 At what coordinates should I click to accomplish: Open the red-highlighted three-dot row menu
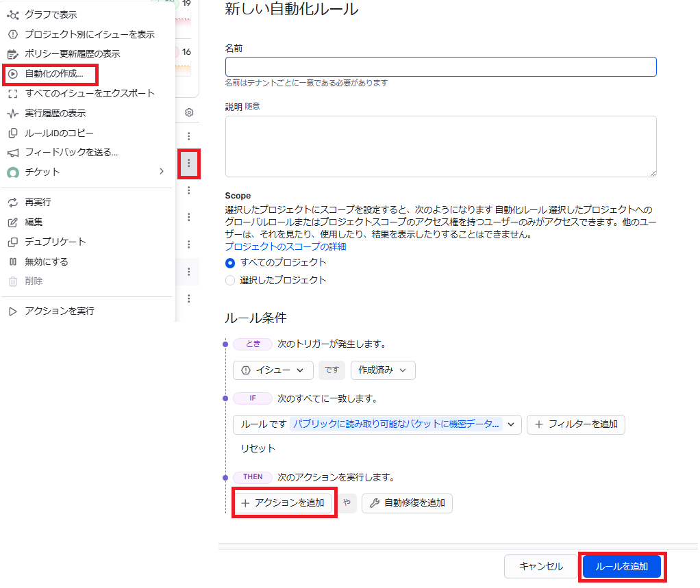[x=189, y=164]
